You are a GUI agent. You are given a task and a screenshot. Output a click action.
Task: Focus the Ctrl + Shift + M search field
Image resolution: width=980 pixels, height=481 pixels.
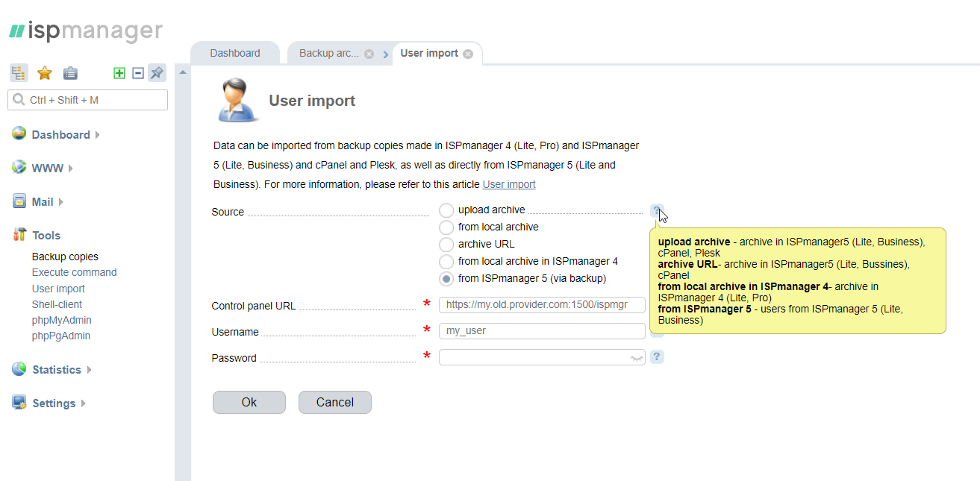pos(88,100)
